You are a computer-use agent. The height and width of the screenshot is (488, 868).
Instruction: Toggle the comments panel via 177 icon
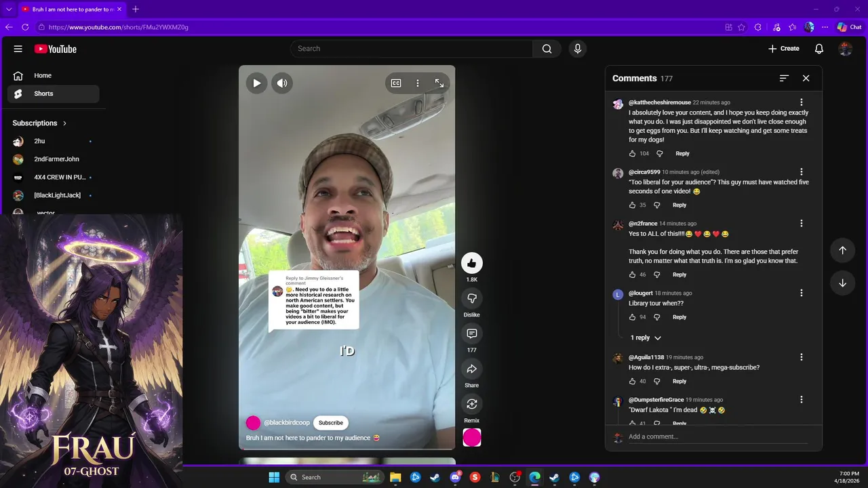pyautogui.click(x=471, y=333)
